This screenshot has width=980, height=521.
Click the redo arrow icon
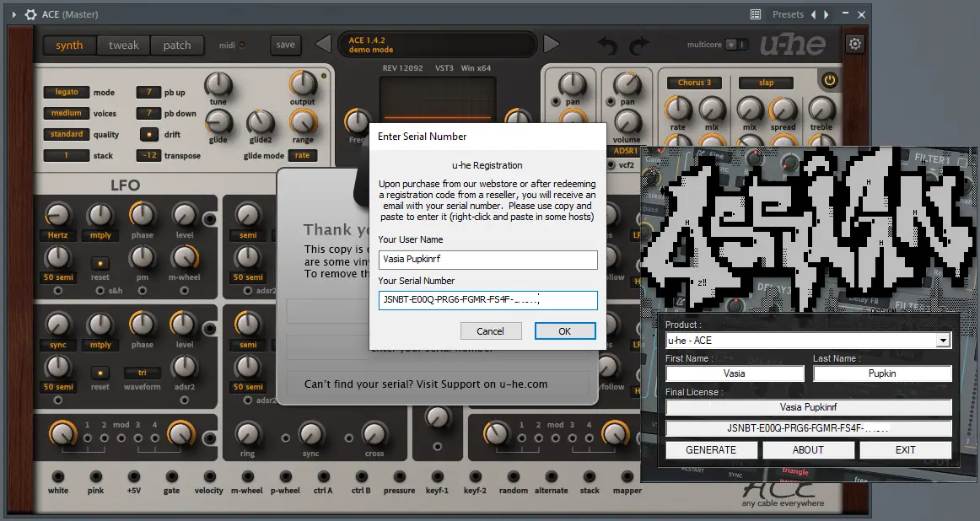tap(639, 46)
